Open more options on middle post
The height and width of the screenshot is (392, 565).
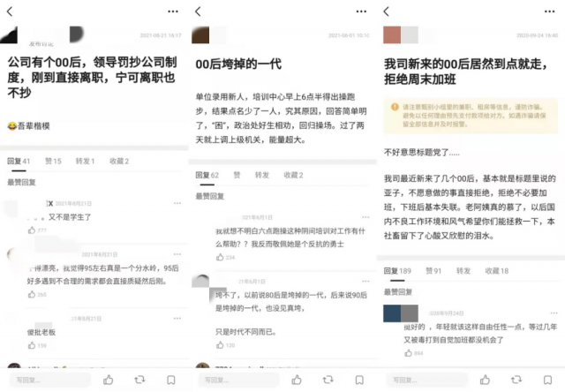click(x=361, y=11)
